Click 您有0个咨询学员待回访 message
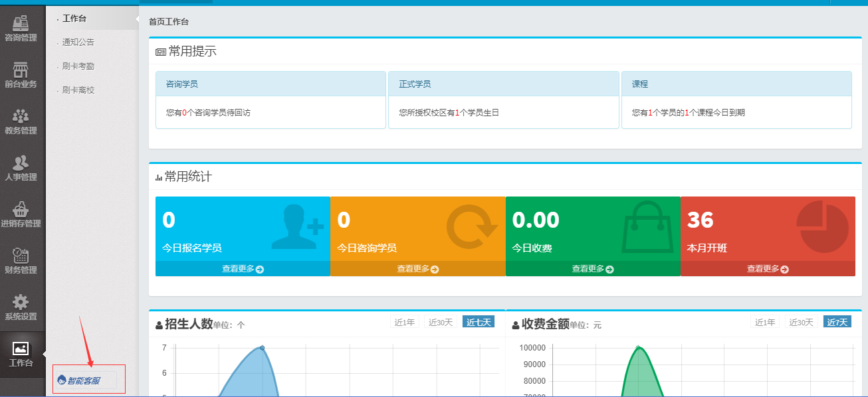 coord(208,113)
